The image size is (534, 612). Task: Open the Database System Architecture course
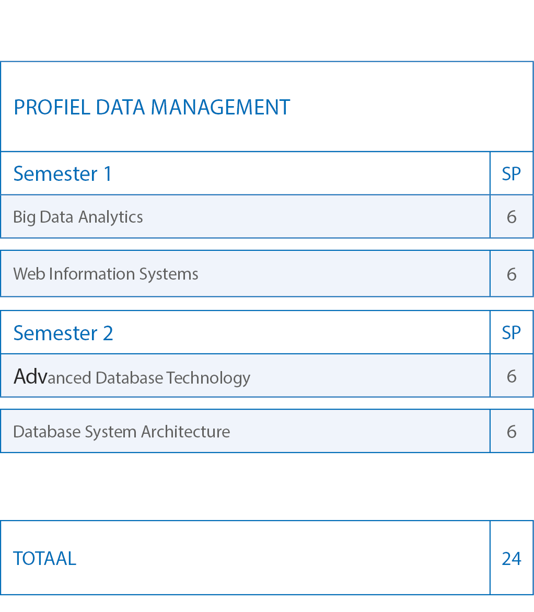121,432
